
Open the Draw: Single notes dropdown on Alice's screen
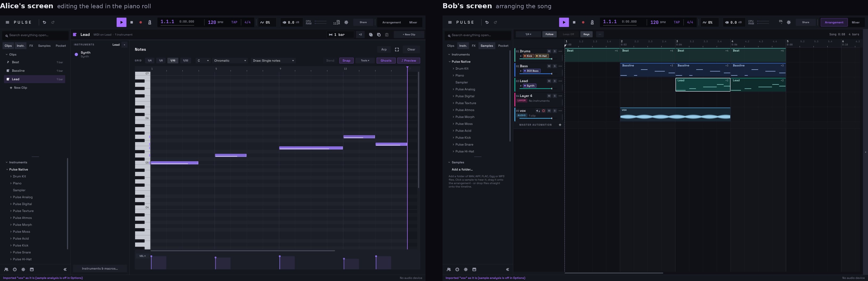pos(273,61)
